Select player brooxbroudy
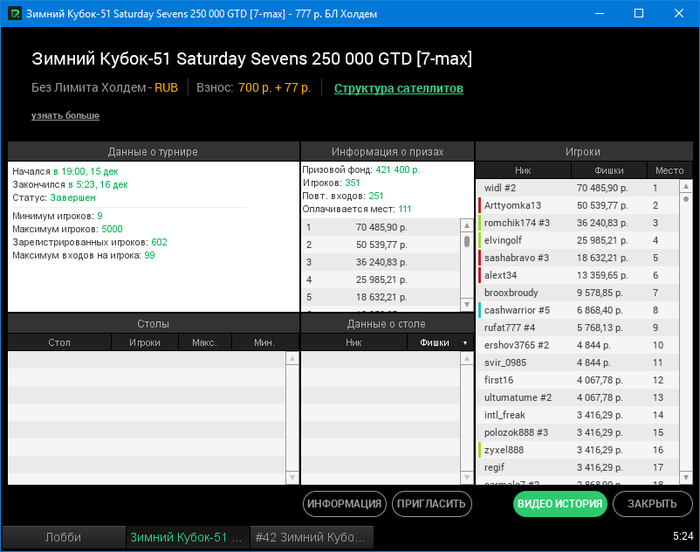This screenshot has width=700, height=552. click(578, 293)
